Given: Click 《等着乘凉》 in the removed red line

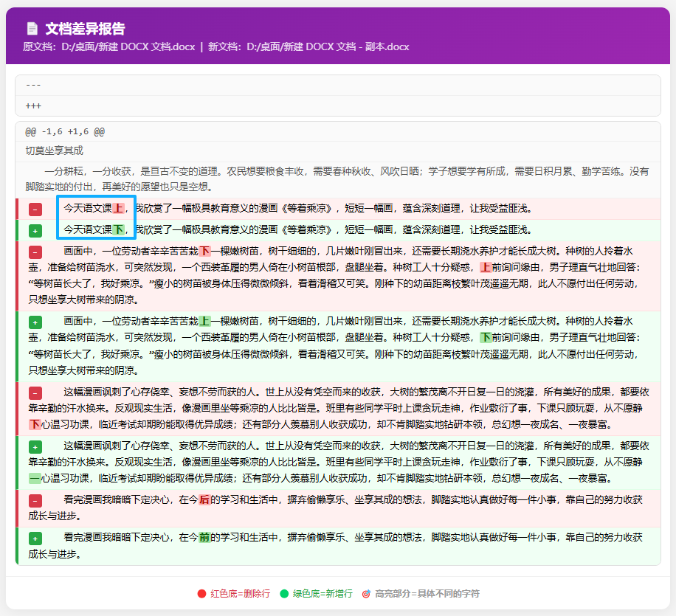Looking at the screenshot, I should click(x=307, y=208).
